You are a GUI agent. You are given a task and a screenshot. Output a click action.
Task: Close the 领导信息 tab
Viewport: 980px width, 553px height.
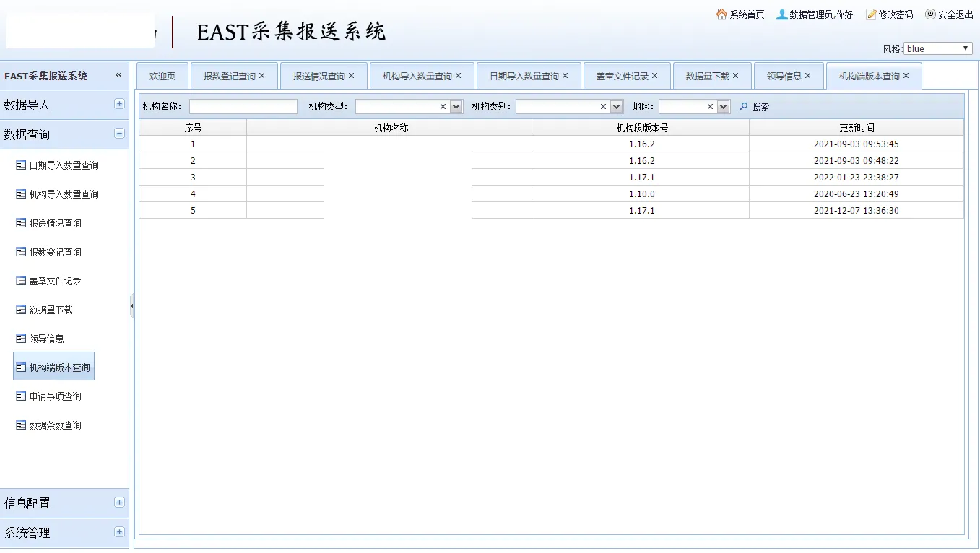[807, 76]
